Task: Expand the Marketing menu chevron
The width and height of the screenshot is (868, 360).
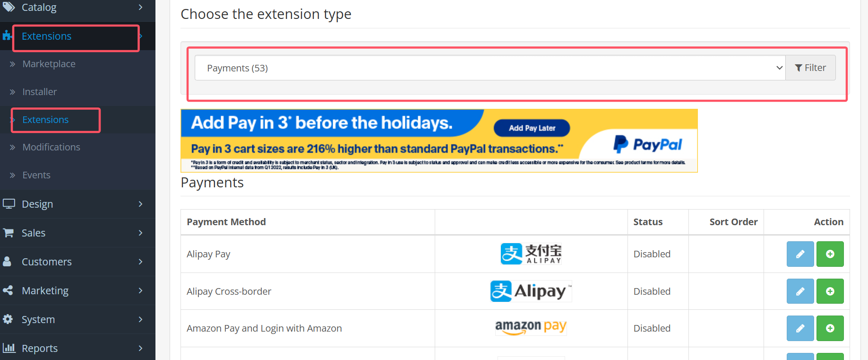Action: (x=140, y=290)
